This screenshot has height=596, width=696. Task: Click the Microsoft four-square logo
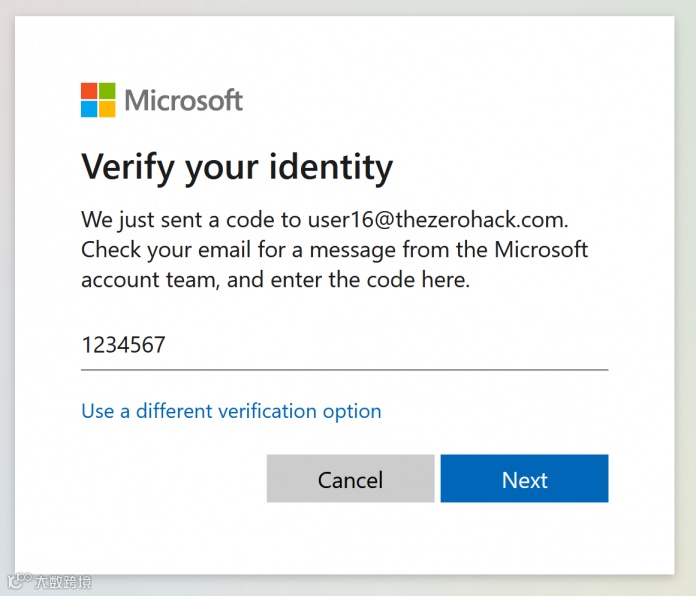[98, 100]
